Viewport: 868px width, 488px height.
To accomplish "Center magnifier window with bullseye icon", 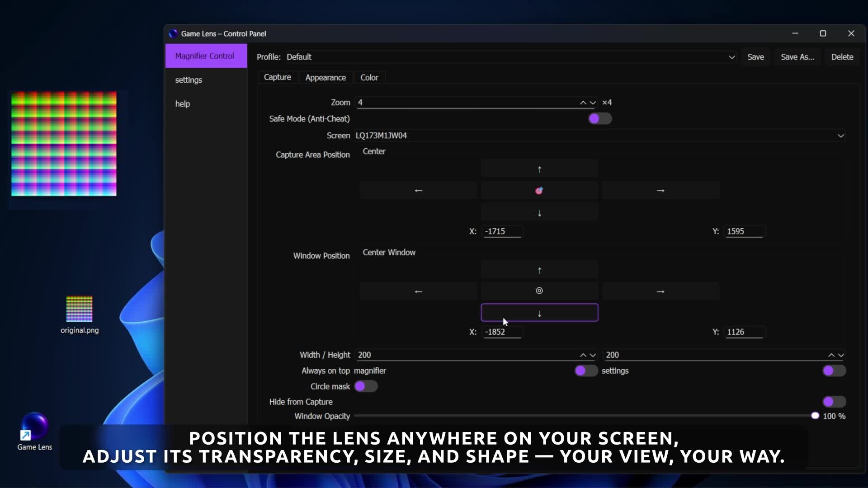I will [539, 291].
